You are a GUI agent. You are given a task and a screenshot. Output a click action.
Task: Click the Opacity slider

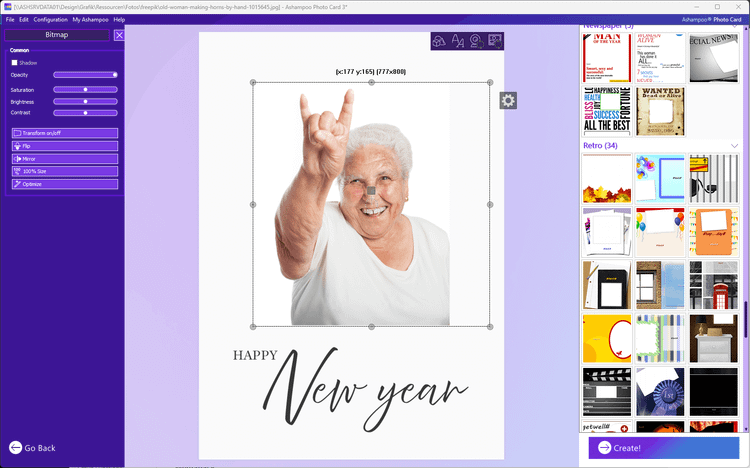click(85, 75)
